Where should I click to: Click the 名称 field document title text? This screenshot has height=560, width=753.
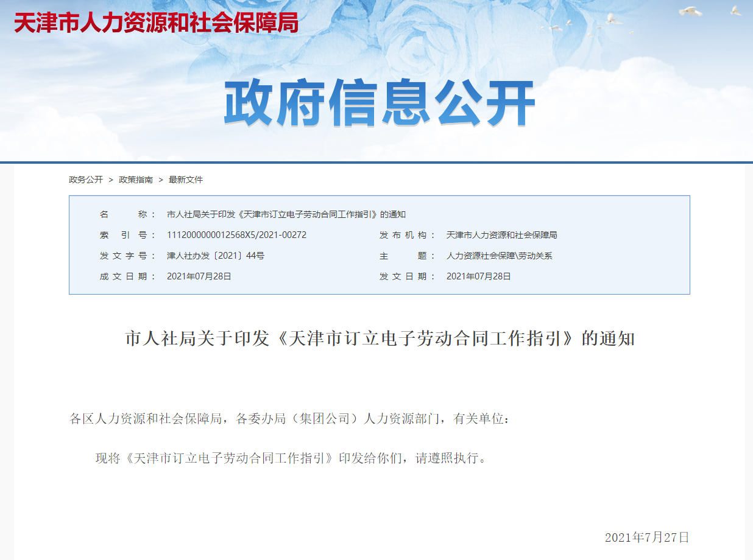(286, 214)
